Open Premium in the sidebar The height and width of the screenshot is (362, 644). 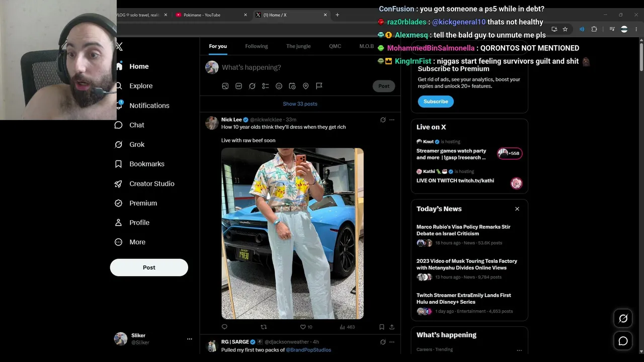(x=136, y=203)
